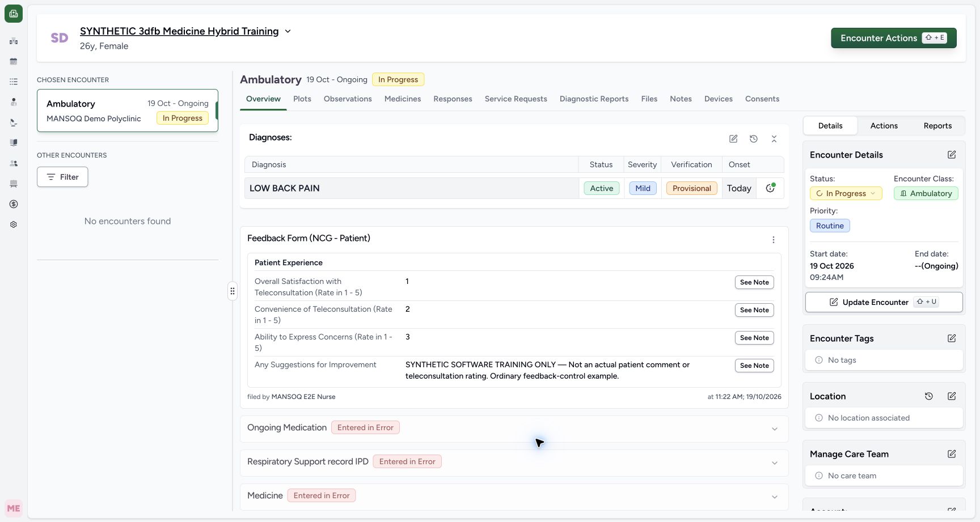Expand the Ongoing Medication section
This screenshot has width=980, height=522.
[x=775, y=429]
